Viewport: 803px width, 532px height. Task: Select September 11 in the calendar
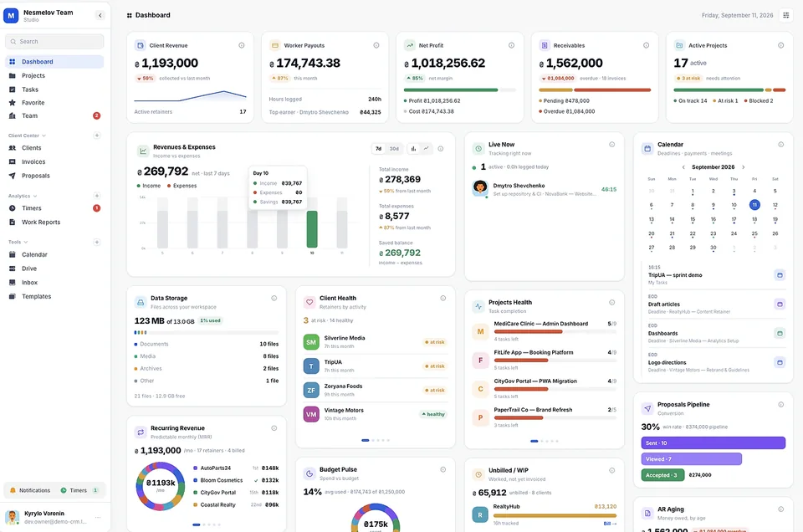point(754,205)
